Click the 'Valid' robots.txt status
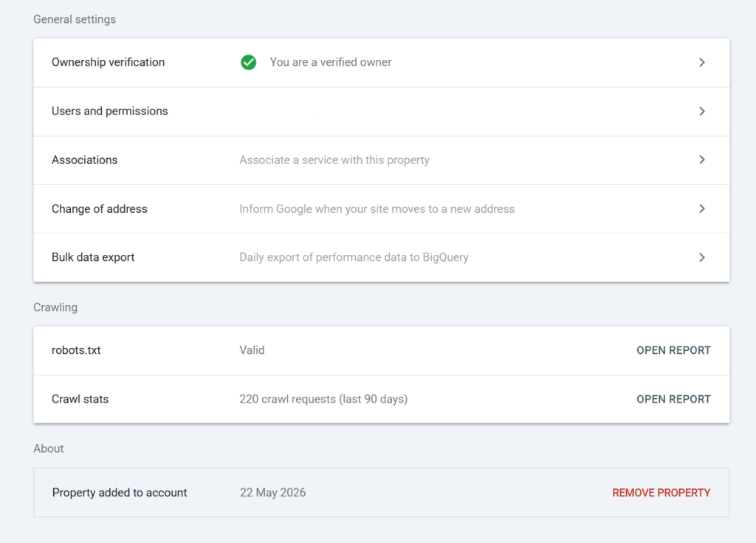The image size is (756, 543). coord(252,350)
